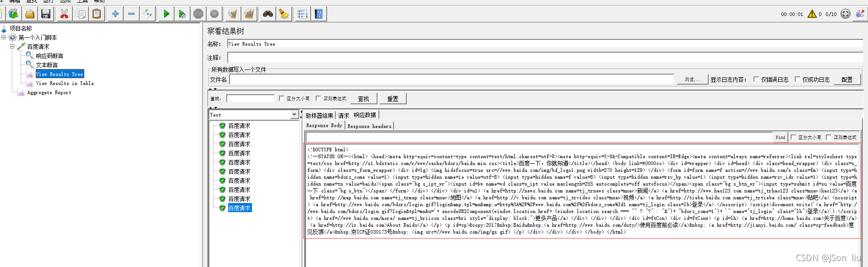Click the 查找 search button

click(364, 99)
